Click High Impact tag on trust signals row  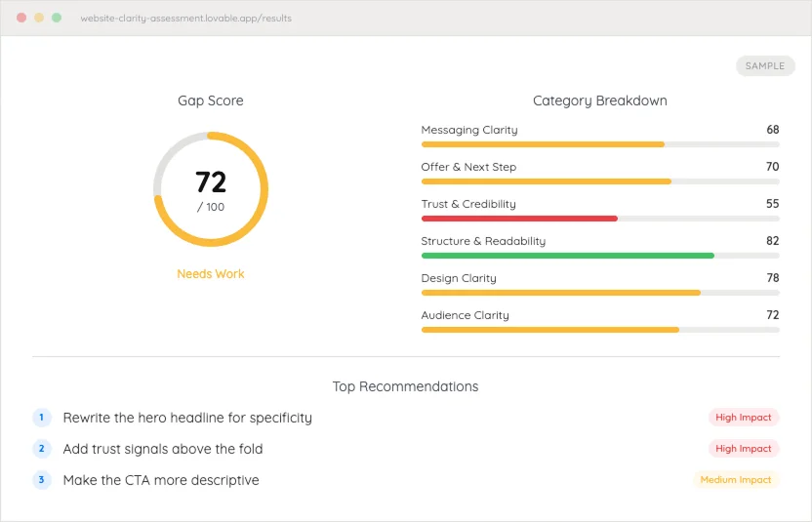point(744,449)
